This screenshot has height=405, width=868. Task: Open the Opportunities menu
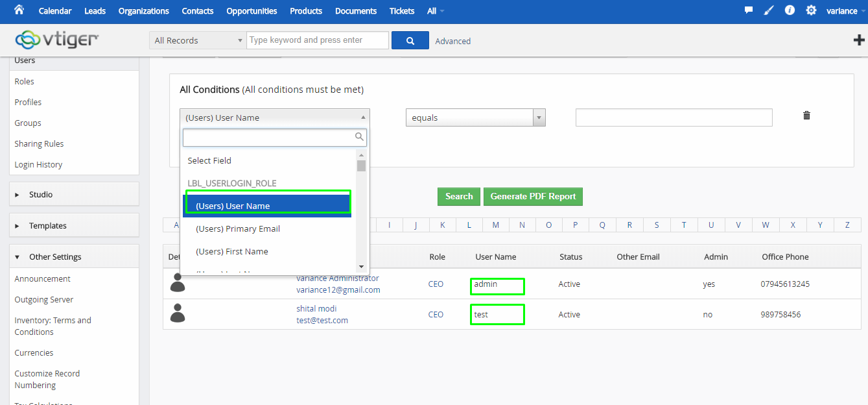click(252, 11)
